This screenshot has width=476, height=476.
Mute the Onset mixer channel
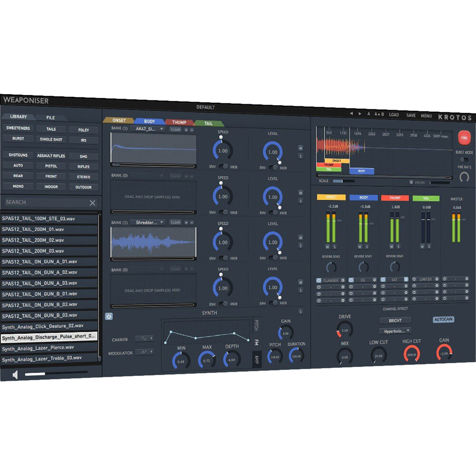(327, 247)
